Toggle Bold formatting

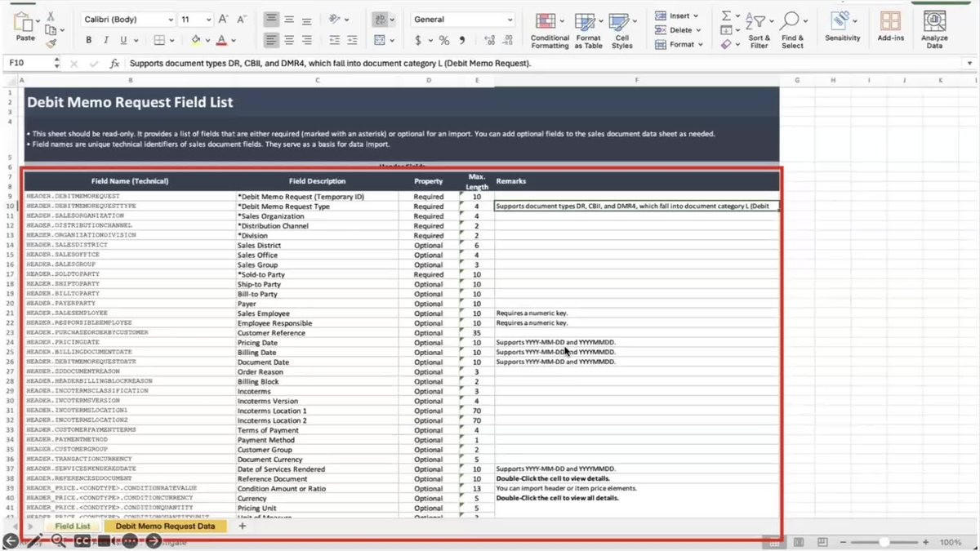pyautogui.click(x=88, y=38)
